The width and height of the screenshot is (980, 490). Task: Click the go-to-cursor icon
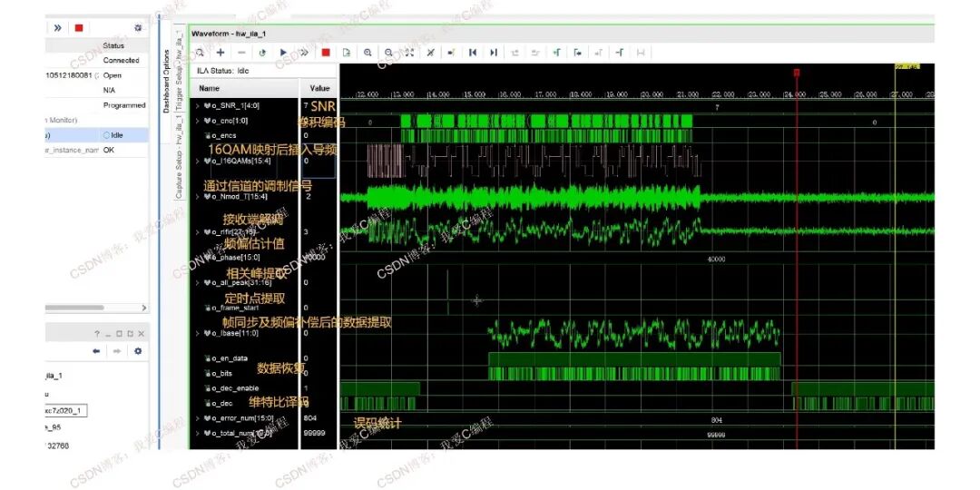[x=430, y=53]
